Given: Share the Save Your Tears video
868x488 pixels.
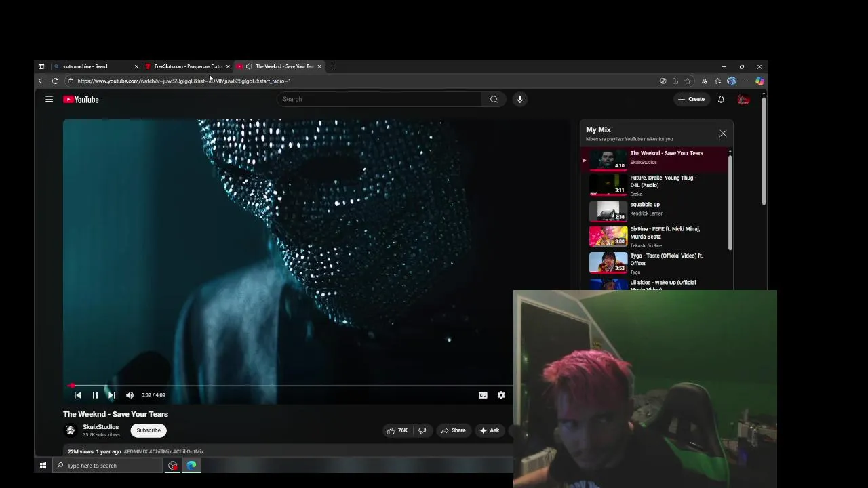Looking at the screenshot, I should coord(453,430).
